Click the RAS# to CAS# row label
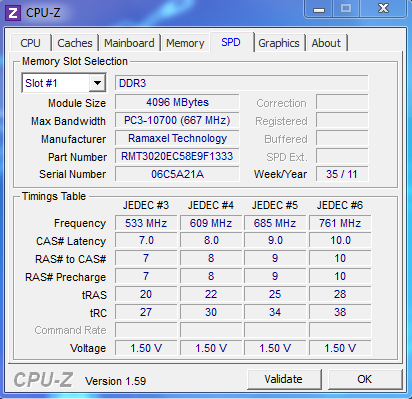Viewport: 412px width, 399px height. pyautogui.click(x=71, y=259)
